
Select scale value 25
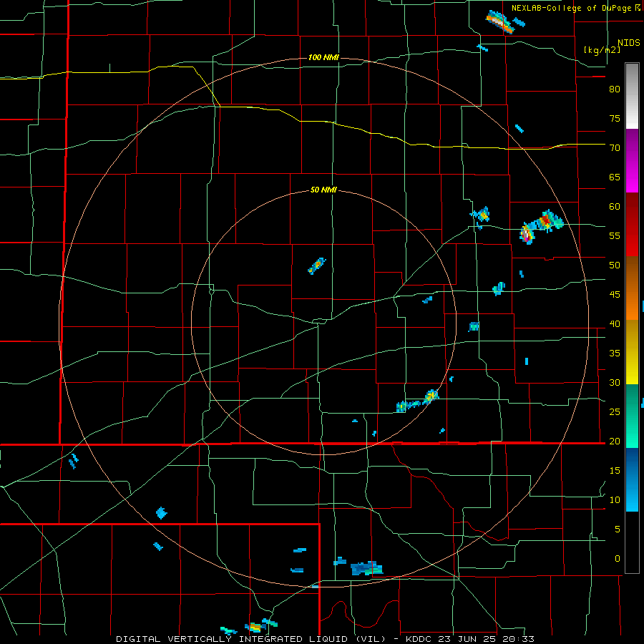pyautogui.click(x=615, y=411)
